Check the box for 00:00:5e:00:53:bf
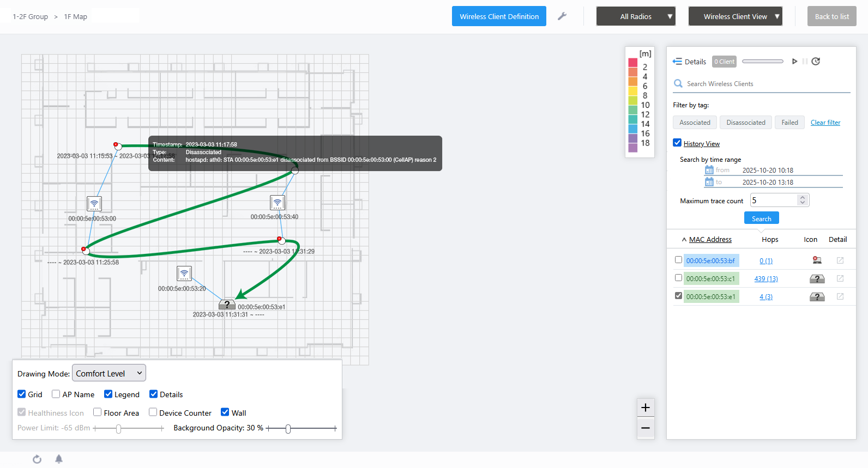Screen dimensions: 868x468 (678, 260)
